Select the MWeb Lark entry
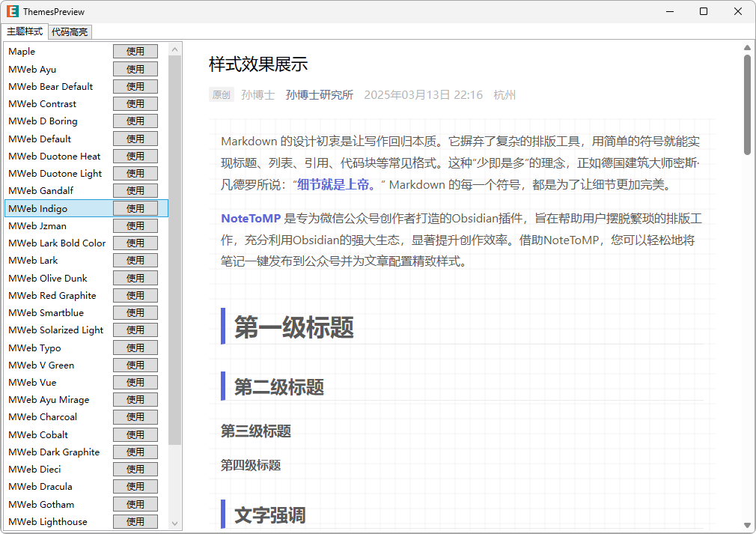The width and height of the screenshot is (756, 534). tap(33, 261)
